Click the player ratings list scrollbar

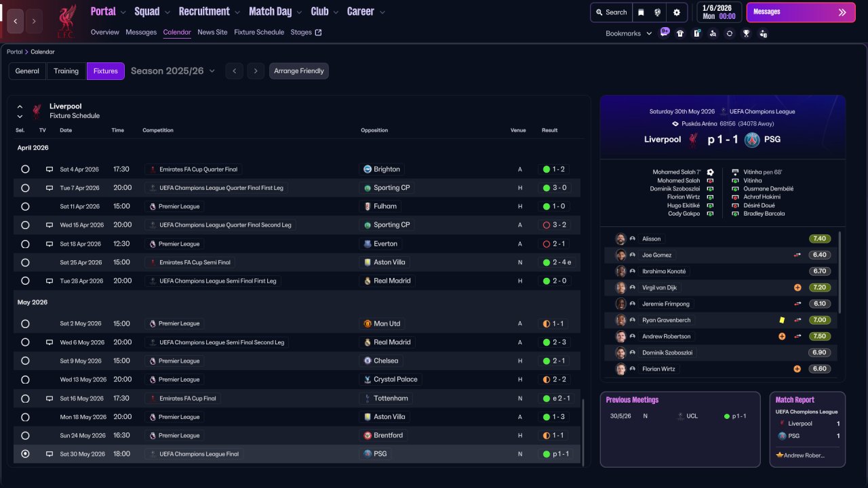(x=840, y=274)
